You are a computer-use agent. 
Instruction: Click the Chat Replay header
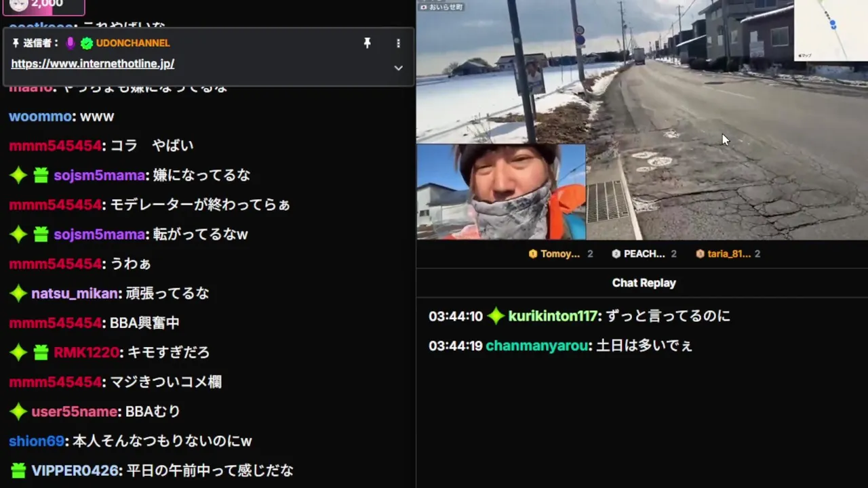tap(644, 283)
